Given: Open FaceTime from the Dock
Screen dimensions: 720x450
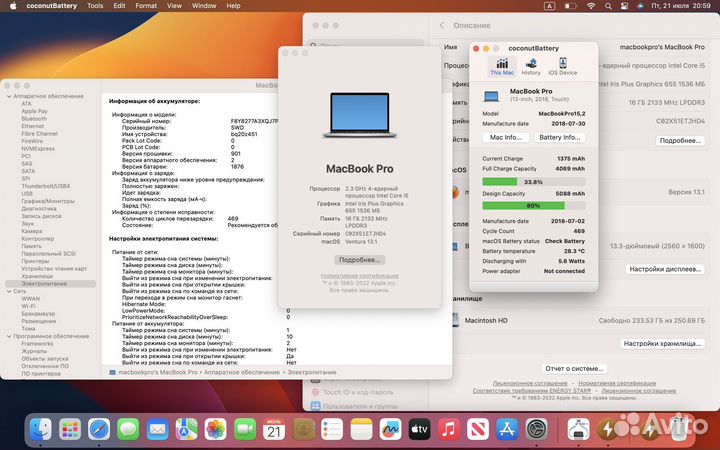Looking at the screenshot, I should pyautogui.click(x=245, y=430).
